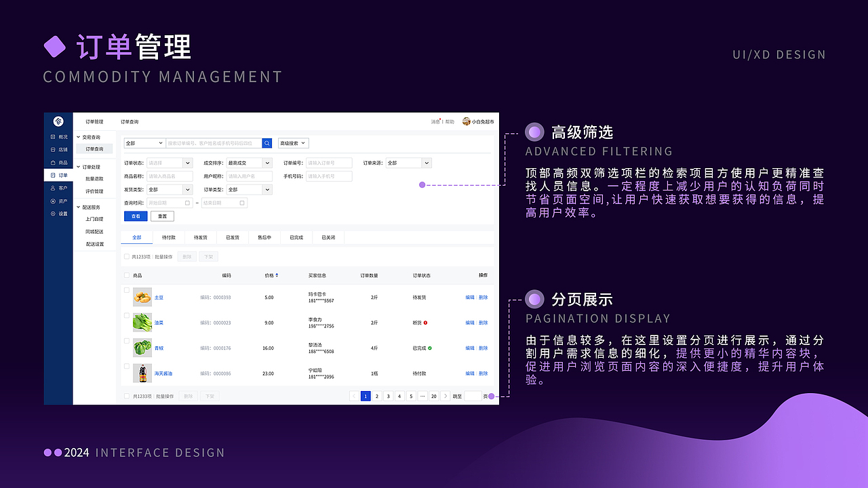Tick the checkbox for the 油菜 row
Screen dimensions: 868x488
[x=127, y=315]
